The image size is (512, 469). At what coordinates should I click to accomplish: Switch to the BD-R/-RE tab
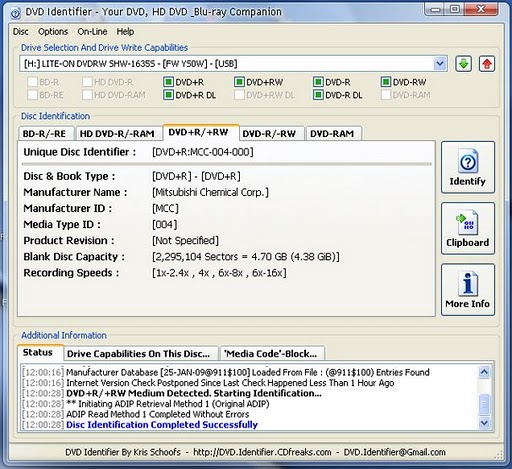click(46, 133)
